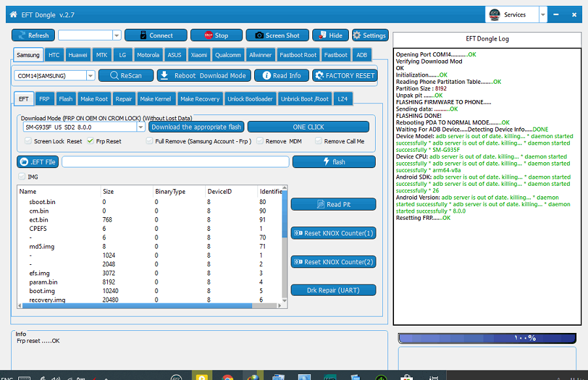
Task: Open the Make Recovery sub-tab
Action: click(x=200, y=99)
